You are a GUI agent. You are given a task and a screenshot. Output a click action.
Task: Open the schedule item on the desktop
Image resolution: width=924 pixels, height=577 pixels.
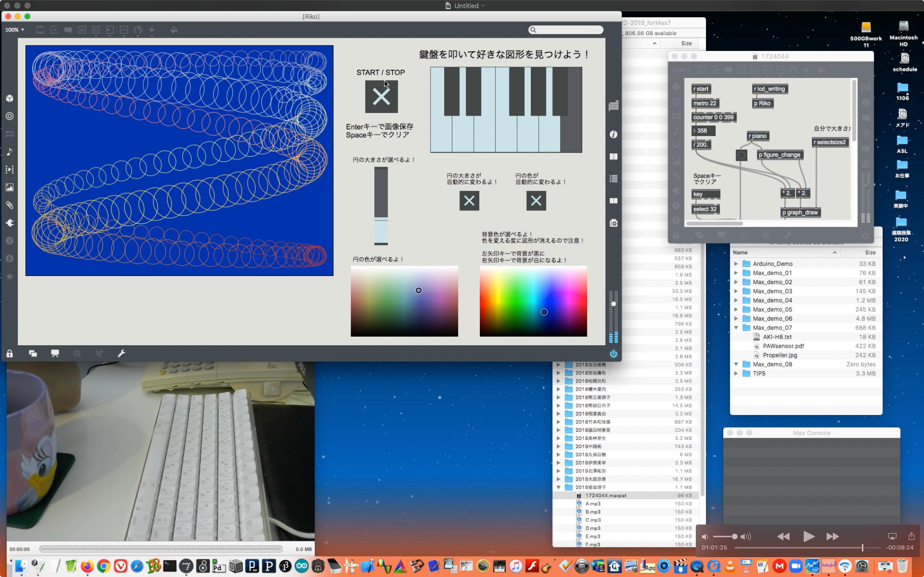tap(905, 62)
